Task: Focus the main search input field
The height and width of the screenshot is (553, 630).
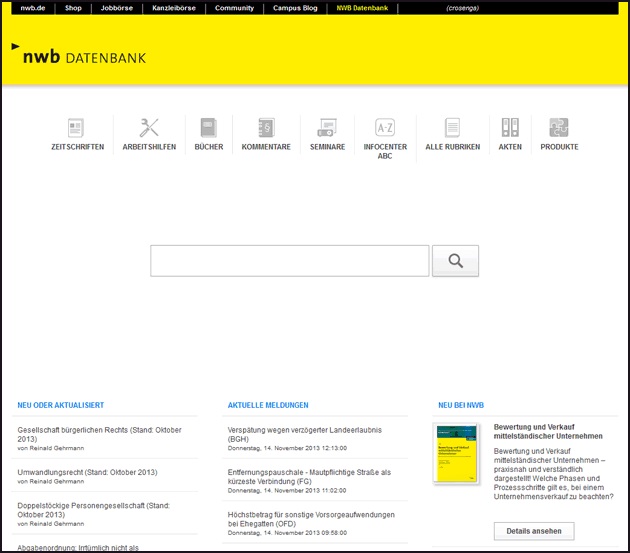Action: click(x=289, y=261)
